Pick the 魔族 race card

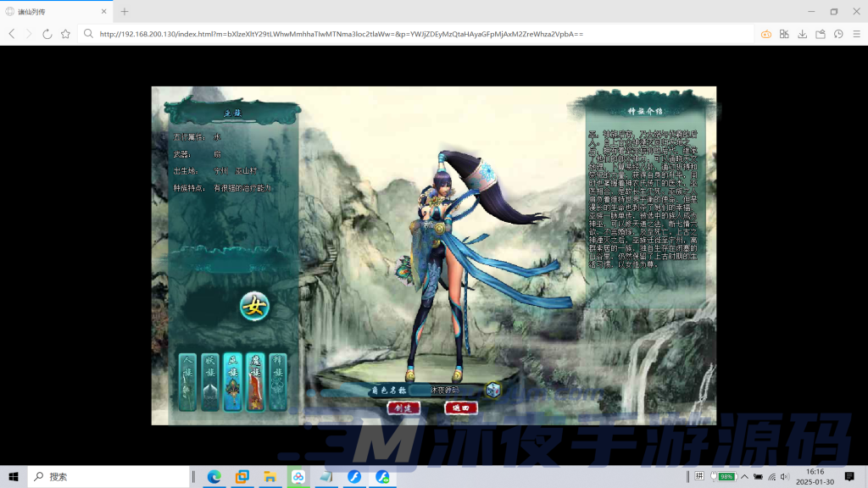coord(255,382)
